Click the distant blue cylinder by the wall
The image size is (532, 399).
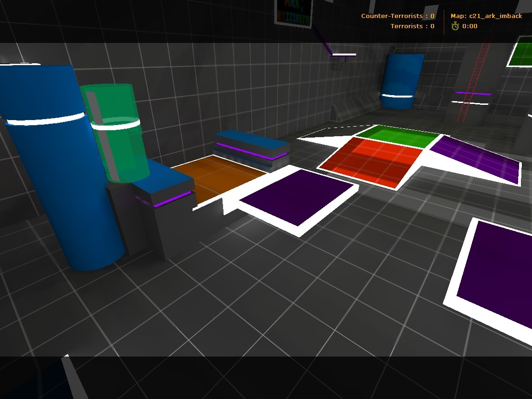pos(402,81)
